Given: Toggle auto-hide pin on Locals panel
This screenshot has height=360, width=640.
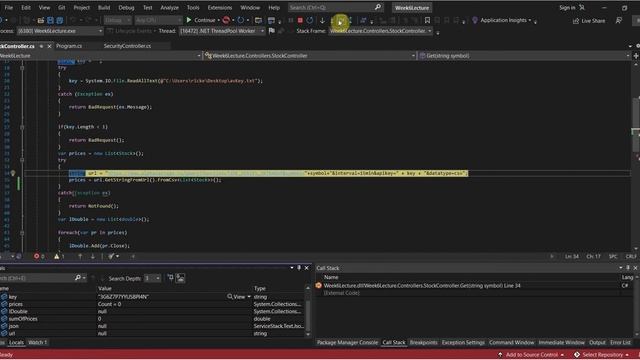Looking at the screenshot, I should [x=299, y=268].
